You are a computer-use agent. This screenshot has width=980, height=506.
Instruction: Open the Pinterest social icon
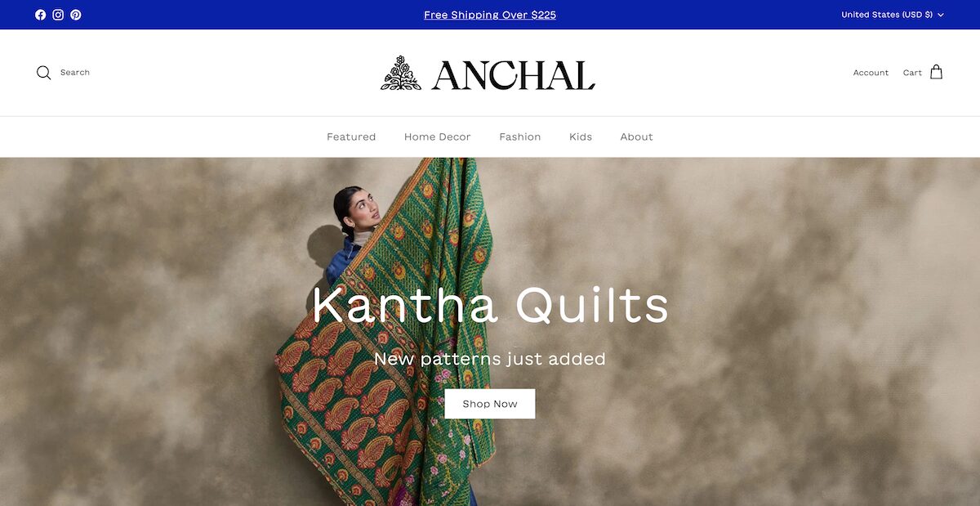click(x=76, y=15)
